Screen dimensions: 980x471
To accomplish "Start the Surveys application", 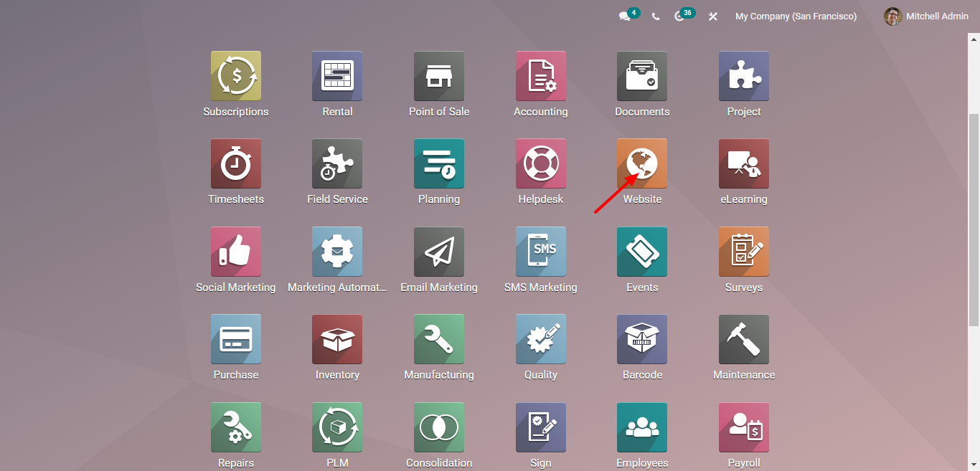I will coord(743,252).
